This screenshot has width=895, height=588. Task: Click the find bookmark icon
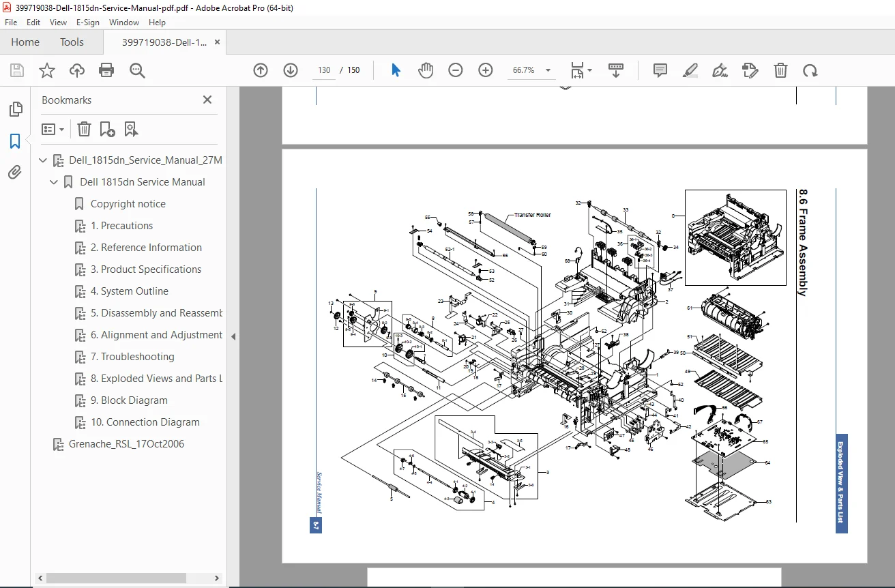coord(131,129)
